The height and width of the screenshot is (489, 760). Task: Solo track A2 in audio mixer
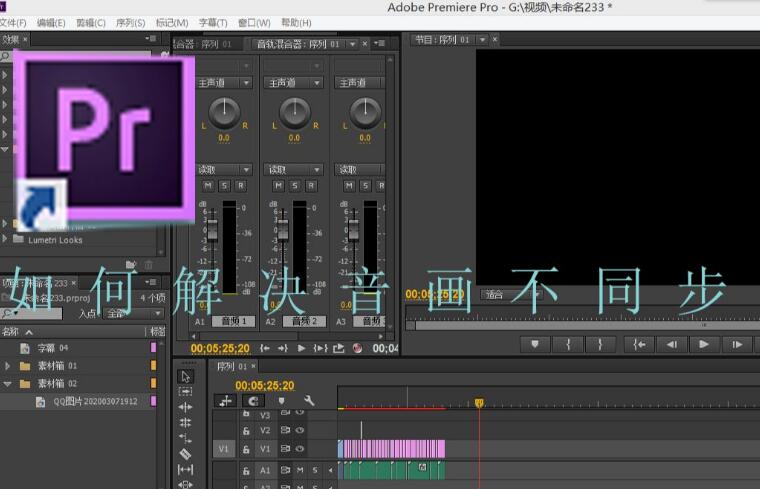[x=295, y=186]
